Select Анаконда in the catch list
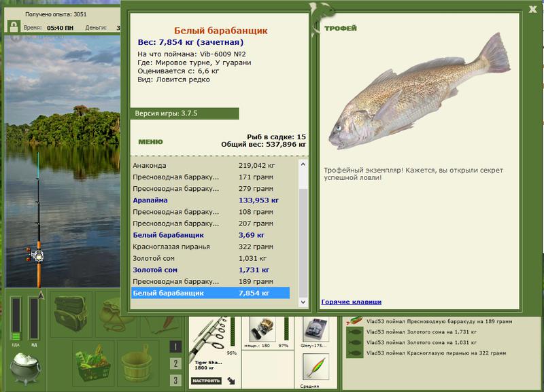544x392 pixels. 210,165
